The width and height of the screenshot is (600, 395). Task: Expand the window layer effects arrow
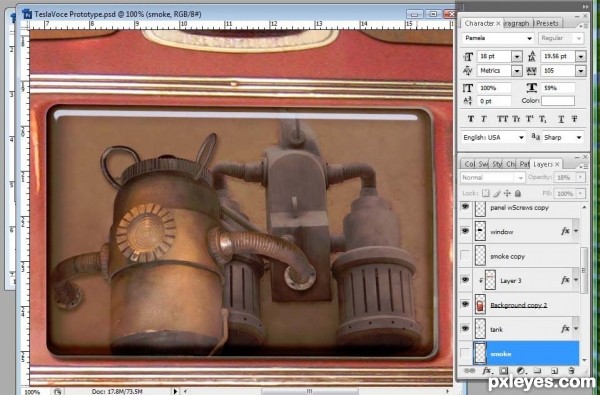pos(576,231)
